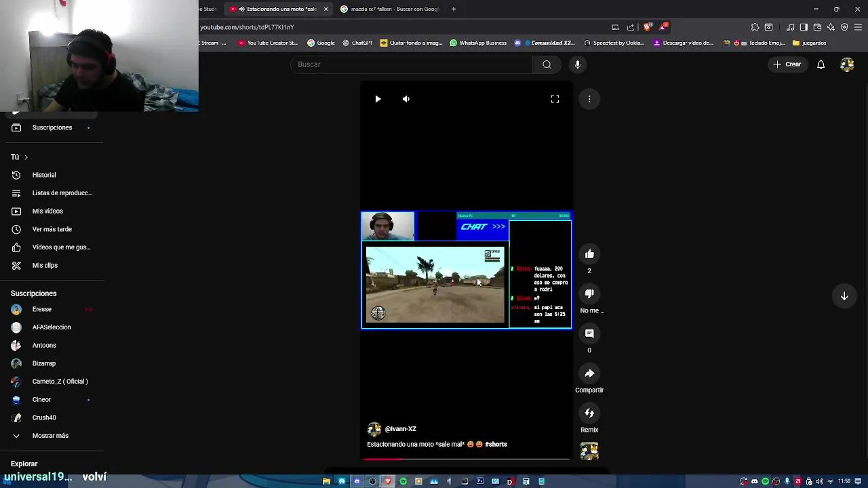
Task: Open a new browser tab
Action: (x=454, y=9)
